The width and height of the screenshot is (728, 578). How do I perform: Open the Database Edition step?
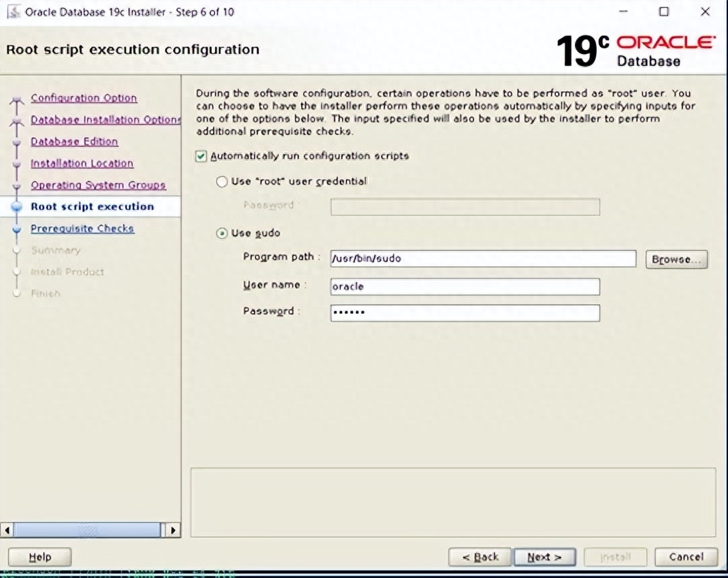74,141
